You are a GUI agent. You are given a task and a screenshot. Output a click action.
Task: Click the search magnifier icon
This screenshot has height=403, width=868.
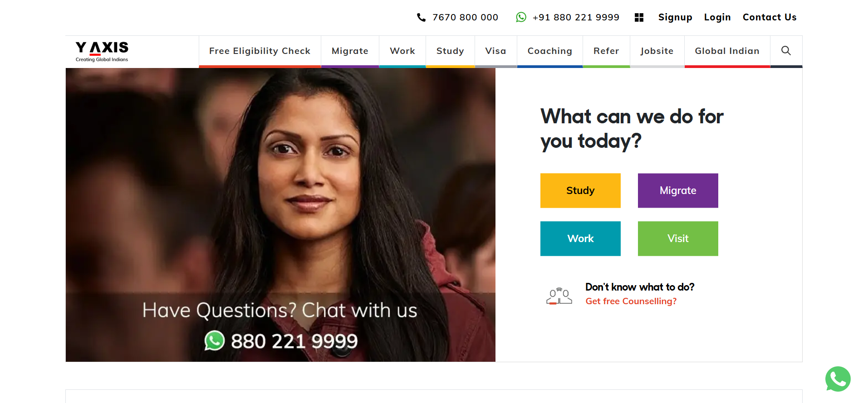(786, 51)
